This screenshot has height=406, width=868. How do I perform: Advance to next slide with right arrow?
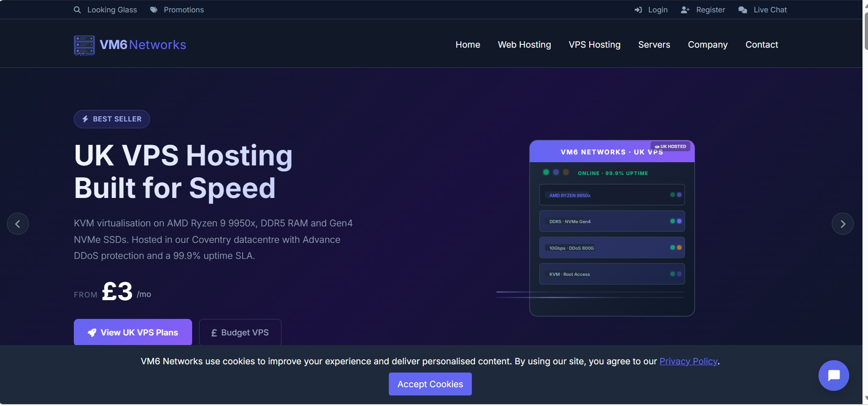[x=843, y=224]
